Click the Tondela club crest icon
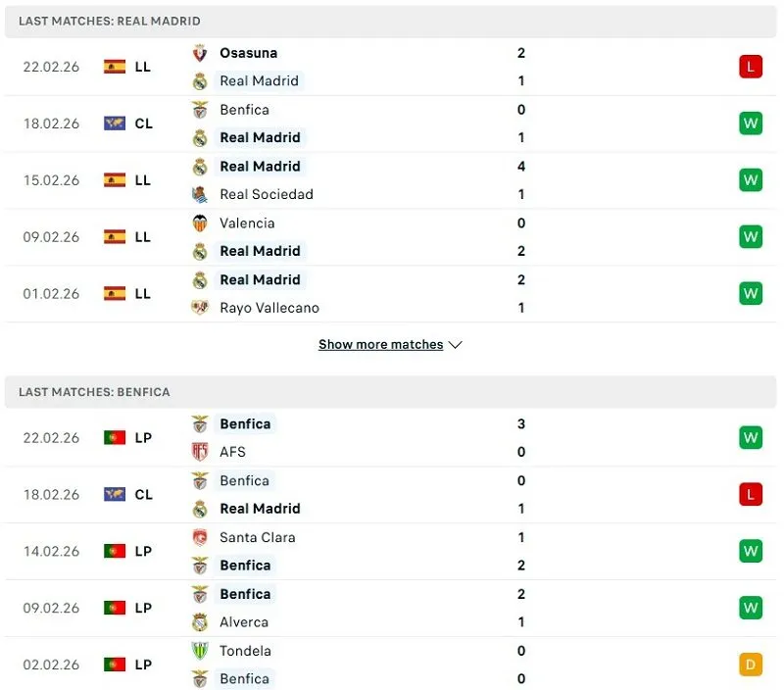 tap(200, 651)
